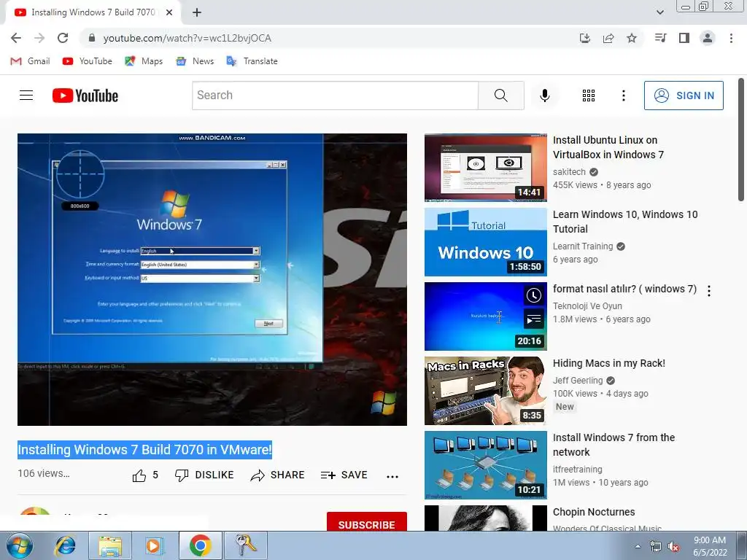Open the network tray icon
The image size is (747, 560).
coord(656,547)
